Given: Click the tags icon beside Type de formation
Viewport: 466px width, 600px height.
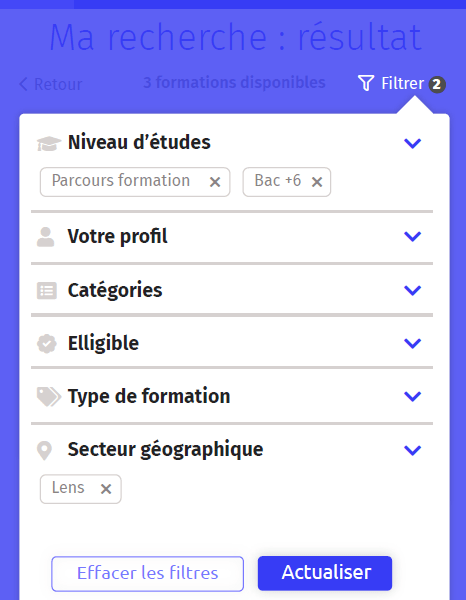Looking at the screenshot, I should 49,396.
